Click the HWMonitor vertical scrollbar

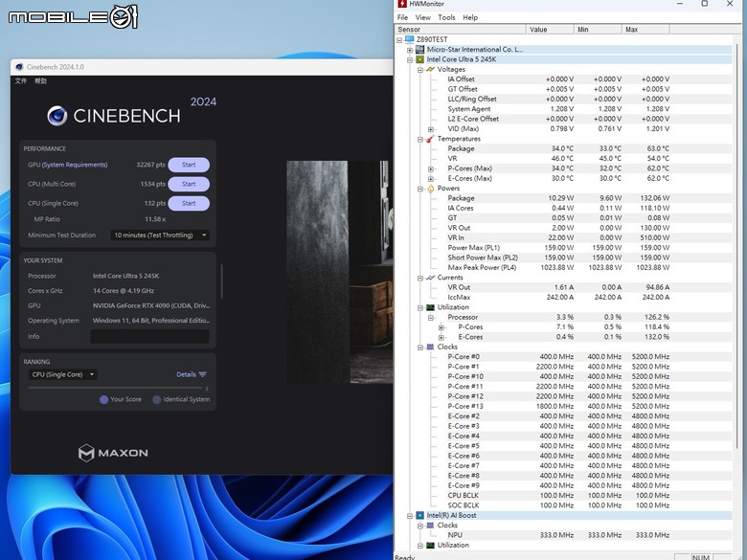(x=738, y=245)
